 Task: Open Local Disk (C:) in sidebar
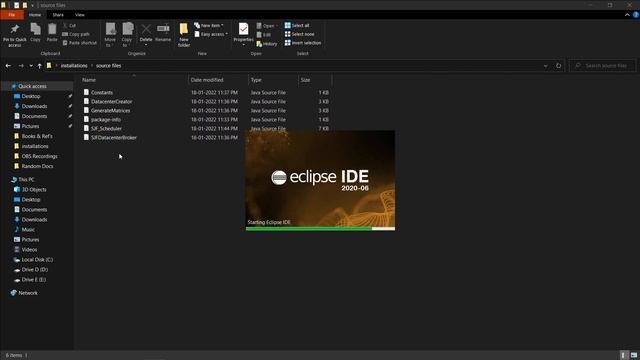pyautogui.click(x=37, y=260)
